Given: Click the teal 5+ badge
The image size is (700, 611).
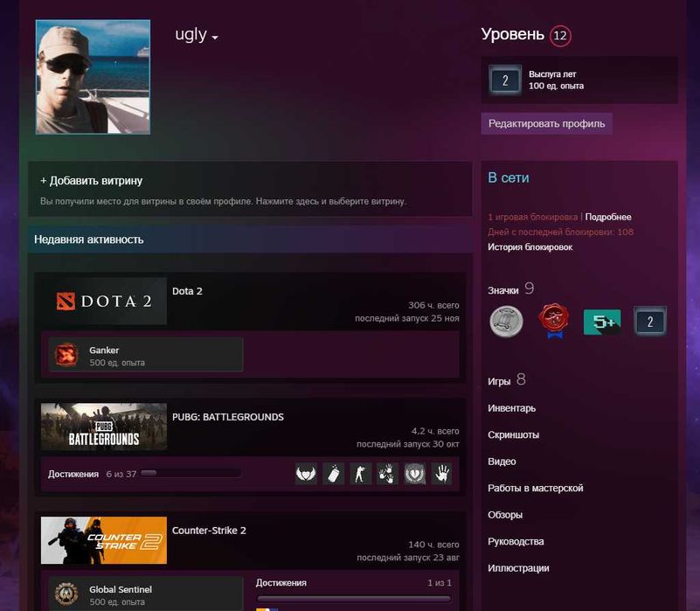Looking at the screenshot, I should (602, 322).
